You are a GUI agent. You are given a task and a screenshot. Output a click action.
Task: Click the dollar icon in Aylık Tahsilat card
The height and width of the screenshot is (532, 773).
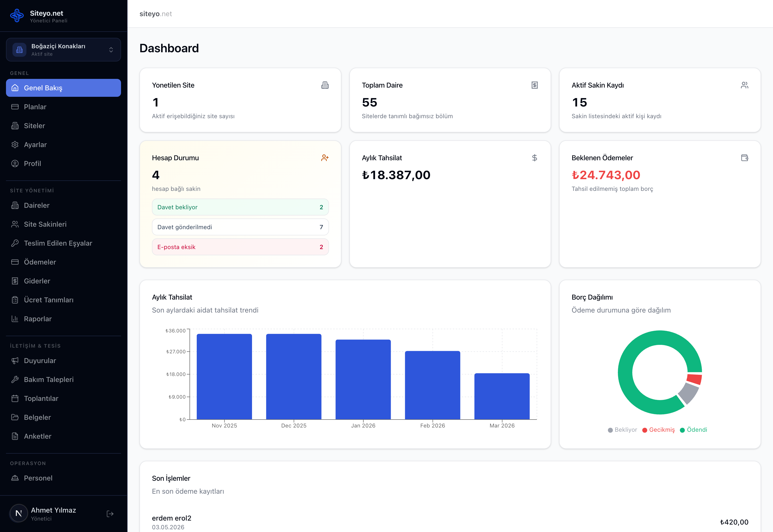coord(534,158)
